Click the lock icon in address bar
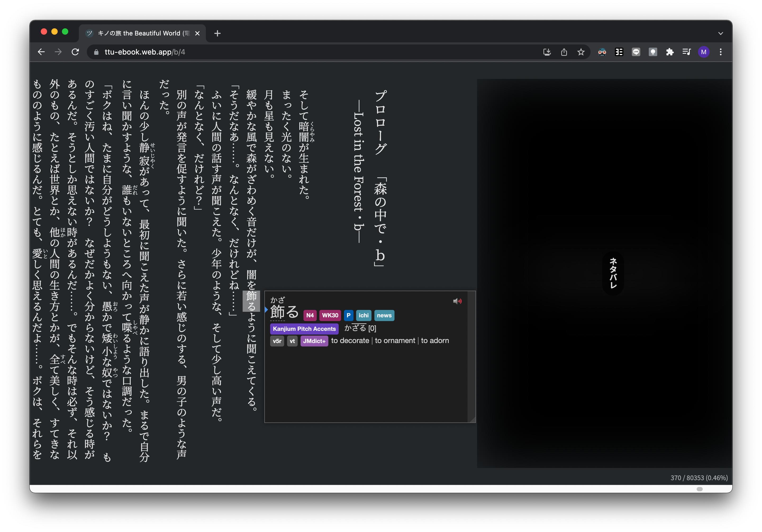Image resolution: width=762 pixels, height=532 pixels. click(x=96, y=52)
